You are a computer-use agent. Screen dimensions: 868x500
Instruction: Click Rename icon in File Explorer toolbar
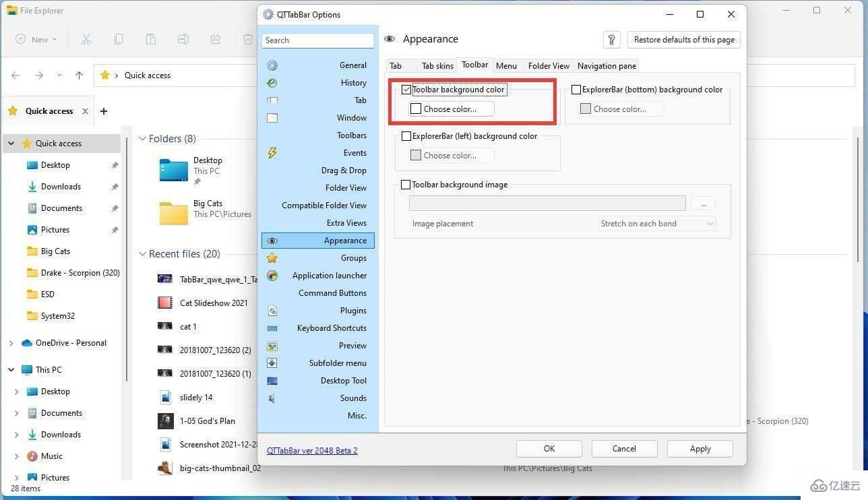pyautogui.click(x=183, y=39)
